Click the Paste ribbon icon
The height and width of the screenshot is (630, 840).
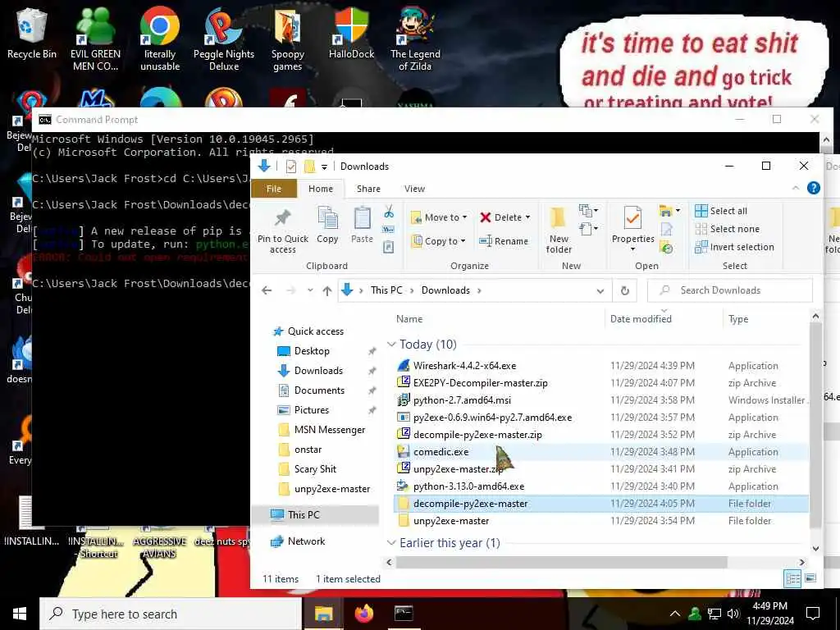(x=362, y=218)
